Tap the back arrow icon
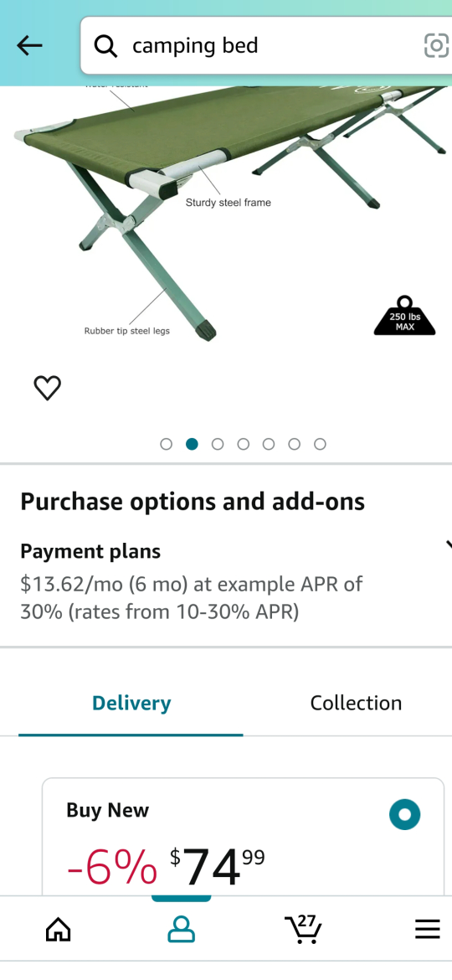Image resolution: width=452 pixels, height=980 pixels. (29, 45)
